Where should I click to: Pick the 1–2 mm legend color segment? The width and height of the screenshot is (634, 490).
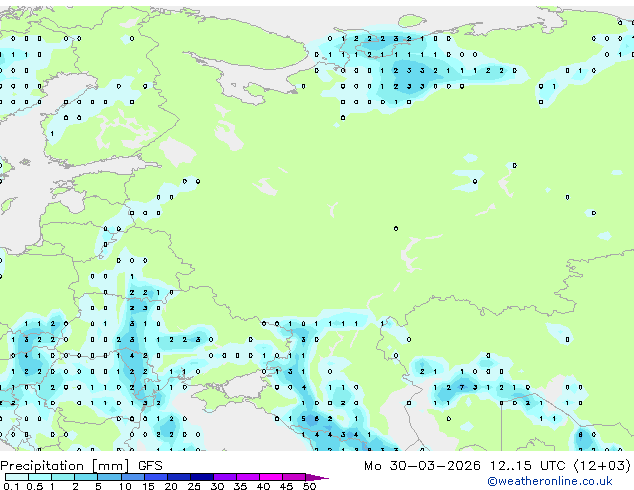point(63,477)
